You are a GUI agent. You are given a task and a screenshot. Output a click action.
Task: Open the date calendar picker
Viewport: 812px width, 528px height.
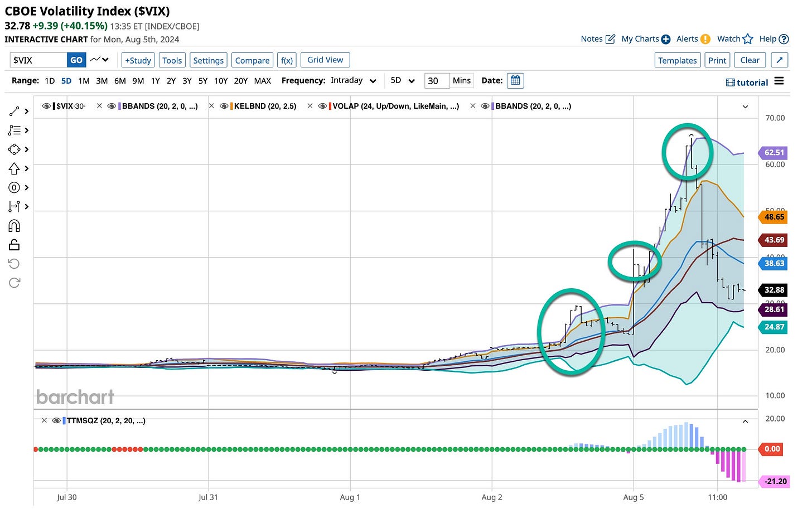(x=515, y=80)
